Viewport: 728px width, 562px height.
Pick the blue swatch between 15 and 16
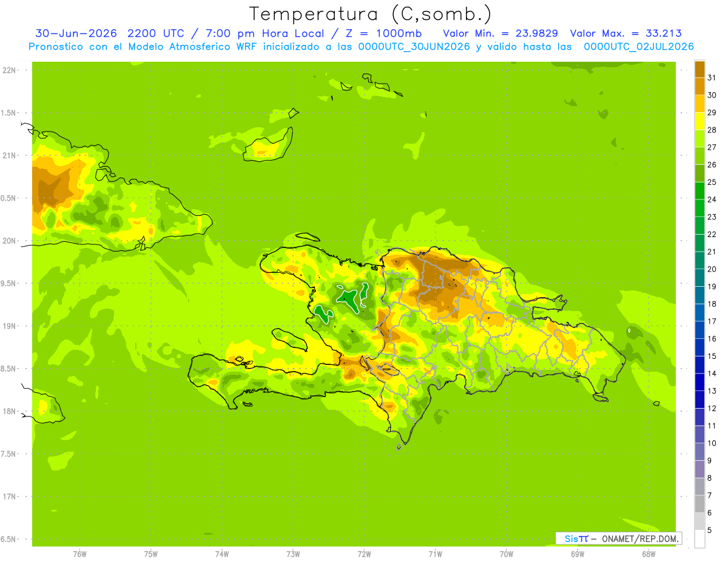click(x=699, y=347)
